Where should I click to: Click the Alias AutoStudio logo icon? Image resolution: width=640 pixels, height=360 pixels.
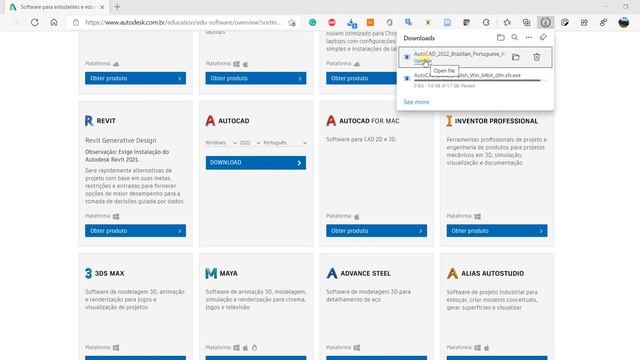pyautogui.click(x=452, y=273)
